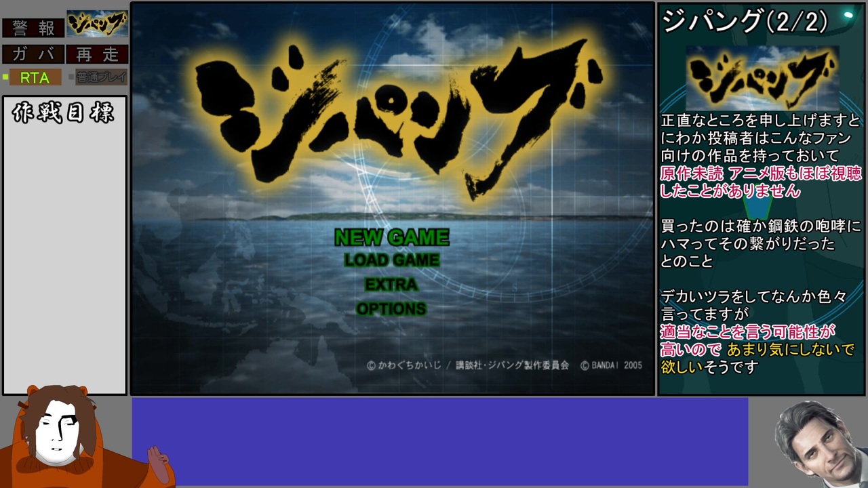Open the EXTRA menu entry
This screenshot has width=868, height=488.
pos(391,285)
